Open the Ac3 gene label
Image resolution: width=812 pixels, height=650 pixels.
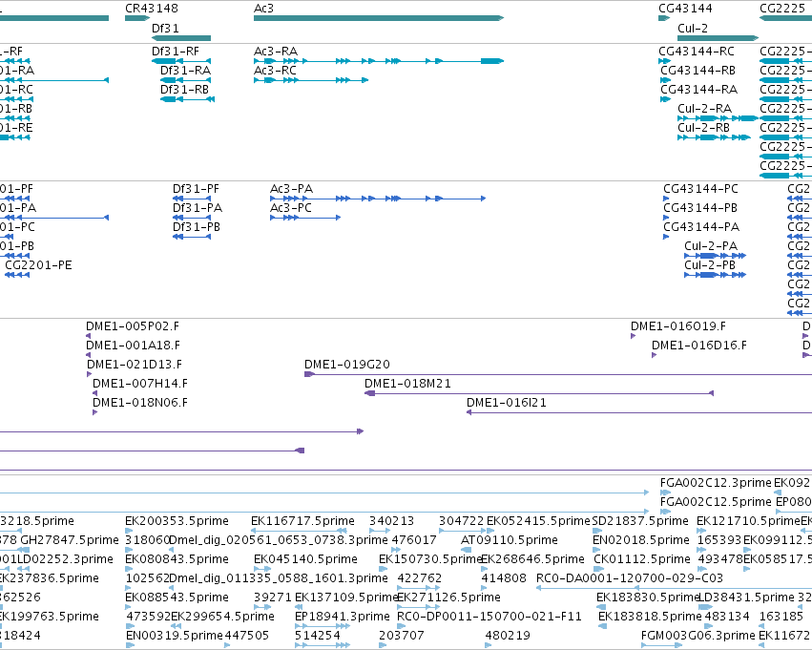tap(263, 9)
